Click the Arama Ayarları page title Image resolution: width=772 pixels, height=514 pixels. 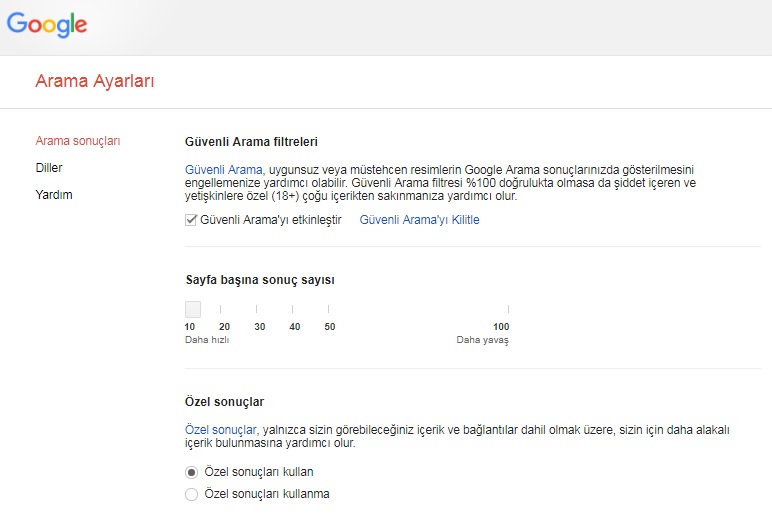[95, 81]
